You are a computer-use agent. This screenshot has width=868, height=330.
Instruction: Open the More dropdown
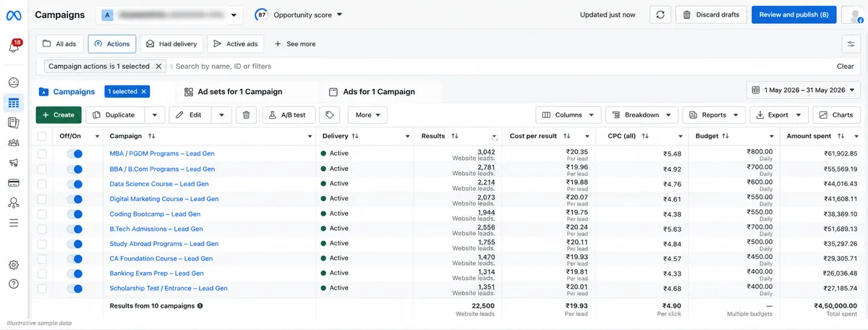tap(367, 114)
